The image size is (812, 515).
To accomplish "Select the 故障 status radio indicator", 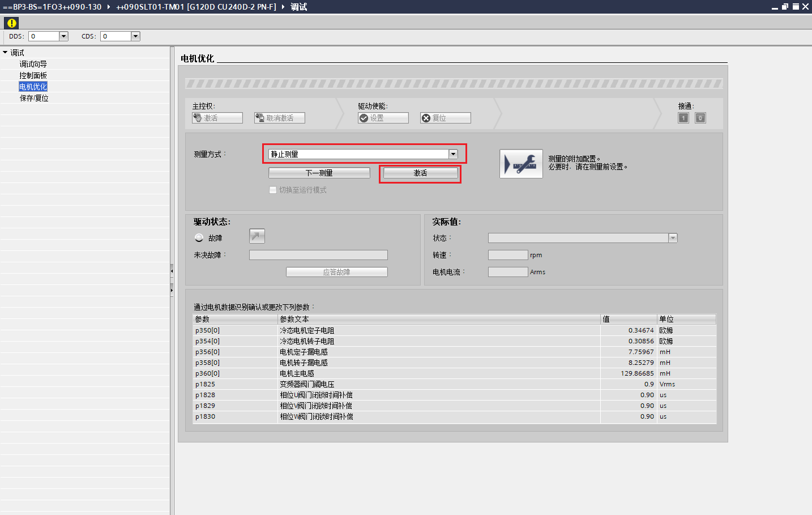I will coord(199,238).
